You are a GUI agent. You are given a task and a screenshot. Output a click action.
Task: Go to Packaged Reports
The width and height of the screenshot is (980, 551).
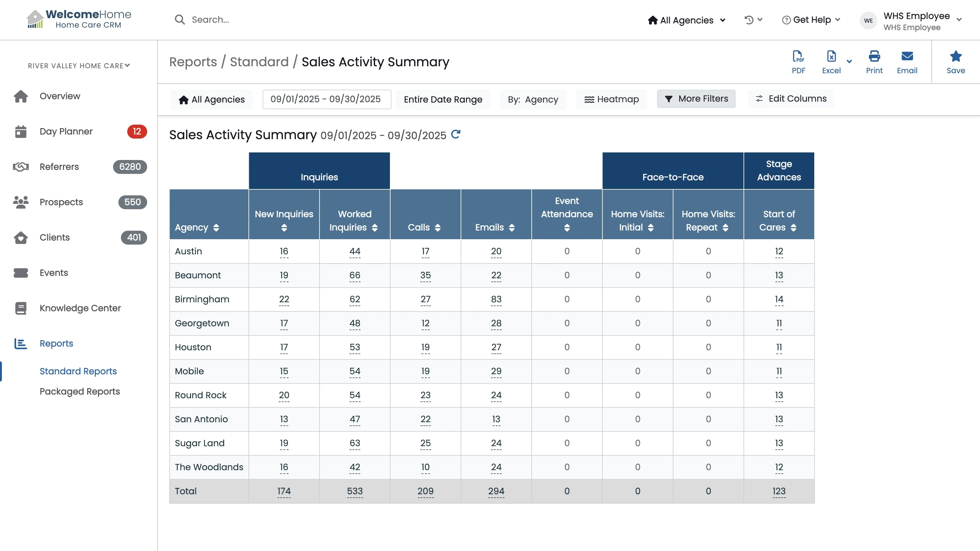pyautogui.click(x=80, y=391)
